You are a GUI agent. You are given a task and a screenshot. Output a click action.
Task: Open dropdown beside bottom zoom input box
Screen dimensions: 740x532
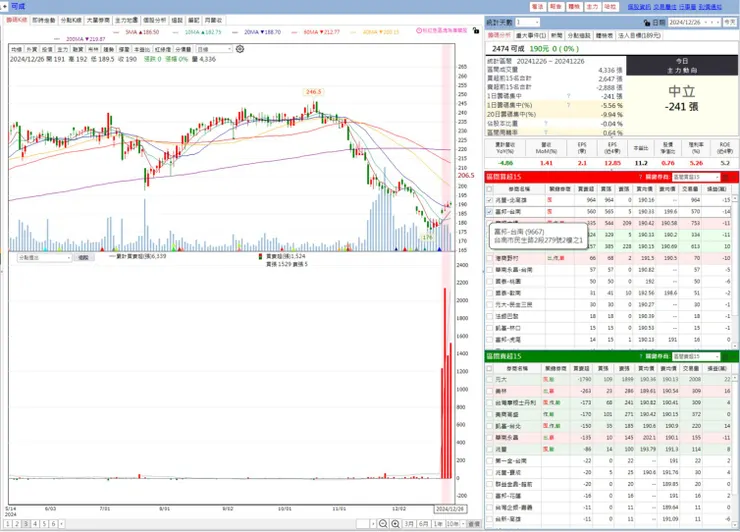click(x=373, y=524)
